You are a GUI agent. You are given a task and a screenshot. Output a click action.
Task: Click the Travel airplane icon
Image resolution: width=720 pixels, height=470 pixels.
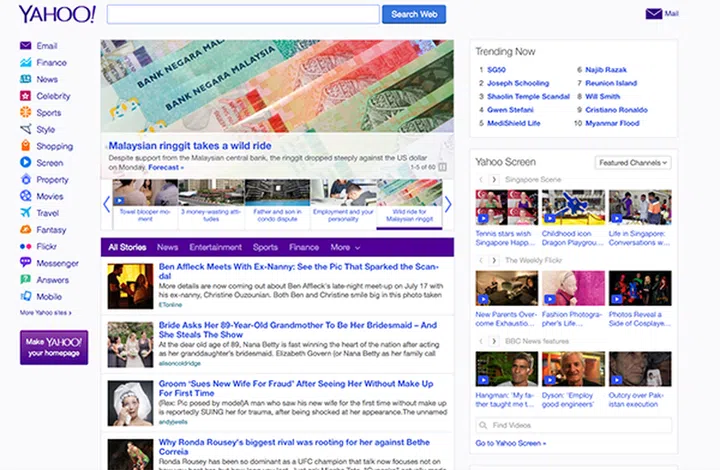point(26,213)
